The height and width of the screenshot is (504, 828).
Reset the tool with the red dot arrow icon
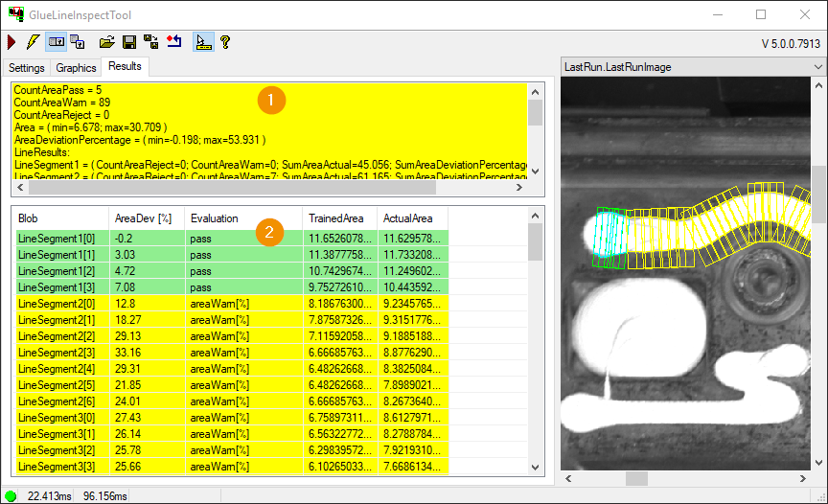(x=174, y=42)
